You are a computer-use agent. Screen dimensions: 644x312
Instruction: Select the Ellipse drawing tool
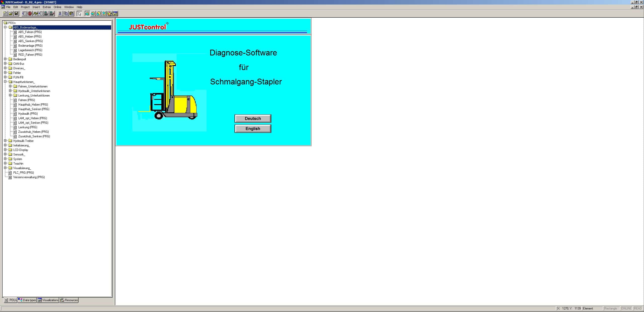[x=98, y=14]
